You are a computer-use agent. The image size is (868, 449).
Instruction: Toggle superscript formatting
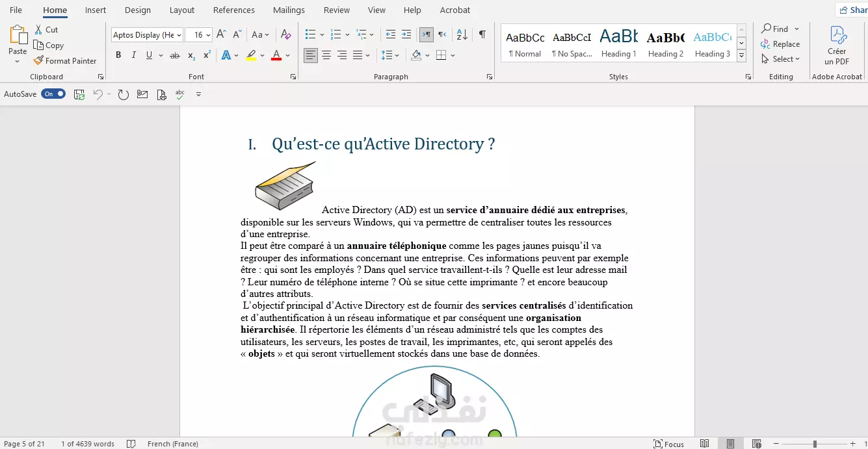[207, 55]
